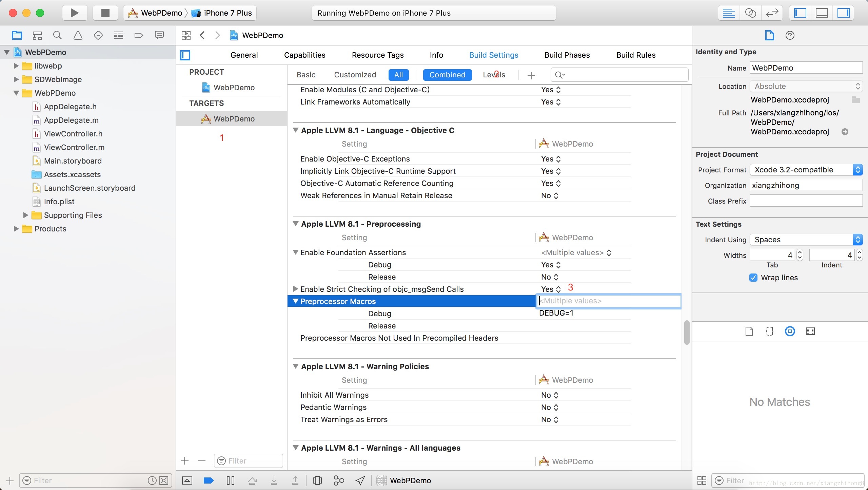This screenshot has height=490, width=868.
Task: Show the Media library
Action: click(x=810, y=331)
